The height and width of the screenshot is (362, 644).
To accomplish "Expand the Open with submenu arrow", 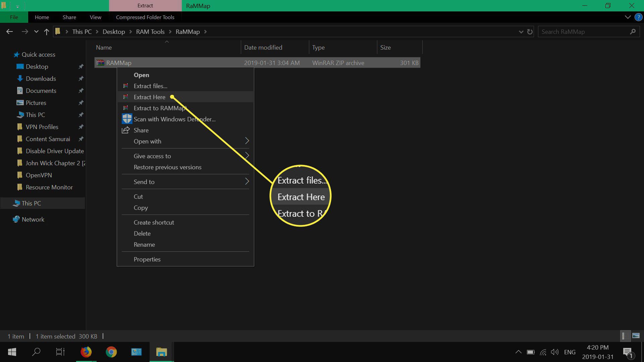I will point(247,140).
